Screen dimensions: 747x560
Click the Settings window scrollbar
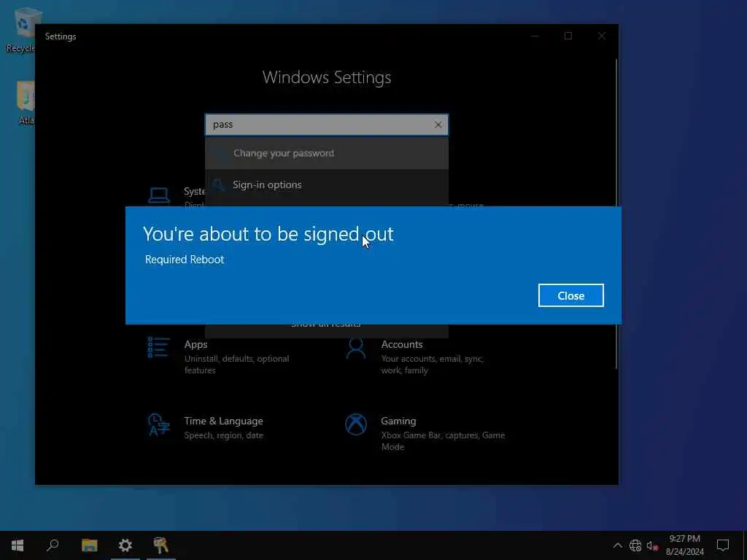(x=616, y=214)
